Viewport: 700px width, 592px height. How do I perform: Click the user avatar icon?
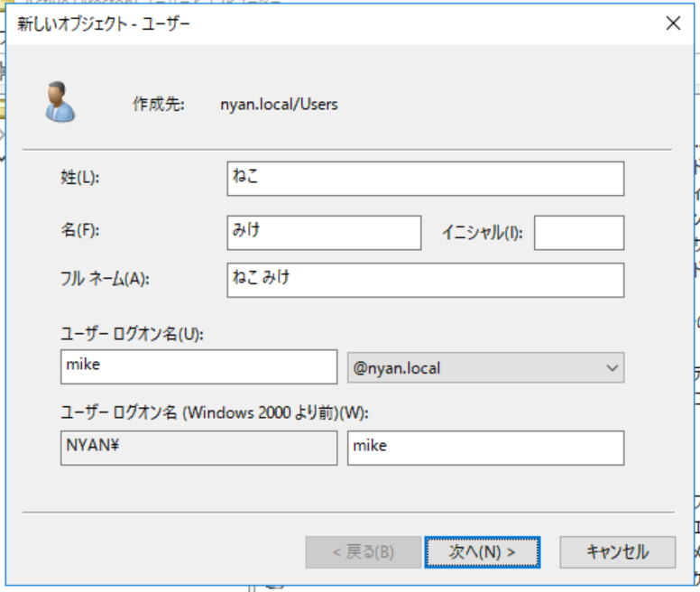point(60,102)
